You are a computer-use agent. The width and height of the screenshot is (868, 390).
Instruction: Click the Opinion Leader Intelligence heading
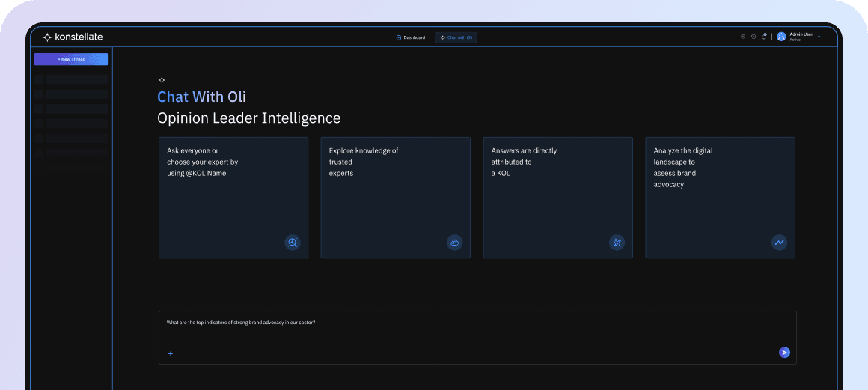249,118
